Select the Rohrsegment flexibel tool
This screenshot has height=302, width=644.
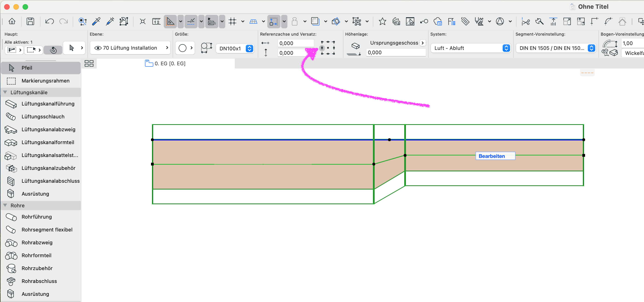pyautogui.click(x=41, y=230)
